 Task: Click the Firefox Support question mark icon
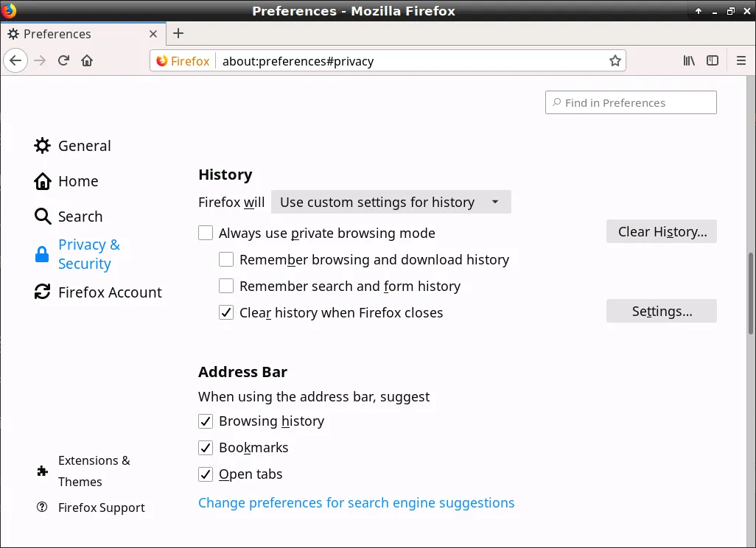pyautogui.click(x=43, y=507)
